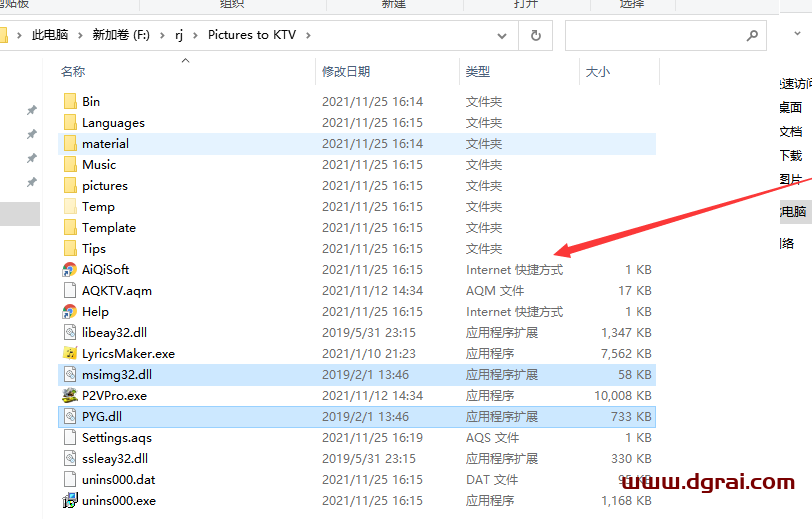Screen dimensions: 812x519
Task: Select the Template folder icon
Action: point(70,227)
